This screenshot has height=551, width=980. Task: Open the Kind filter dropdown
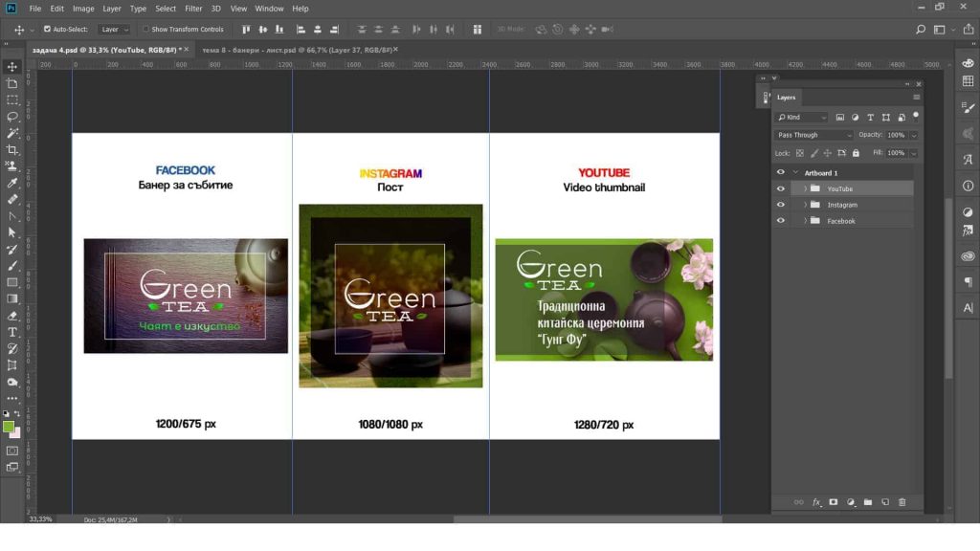[x=801, y=118]
